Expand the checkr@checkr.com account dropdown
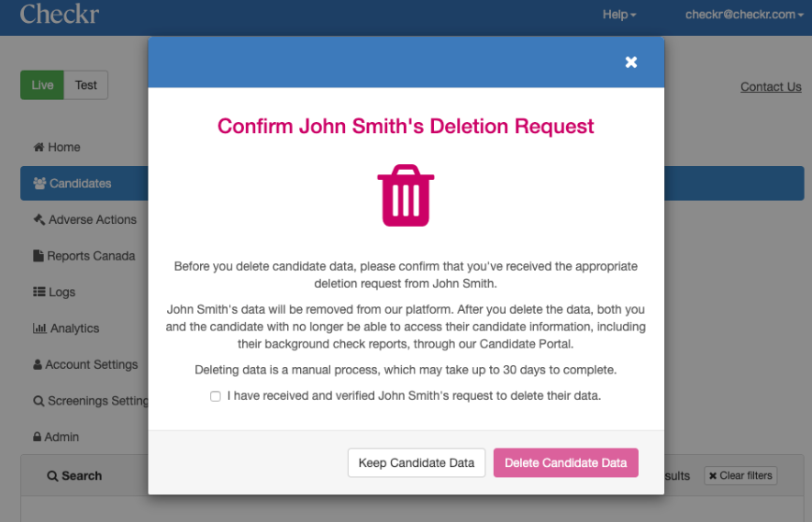The image size is (812, 522). (x=744, y=15)
